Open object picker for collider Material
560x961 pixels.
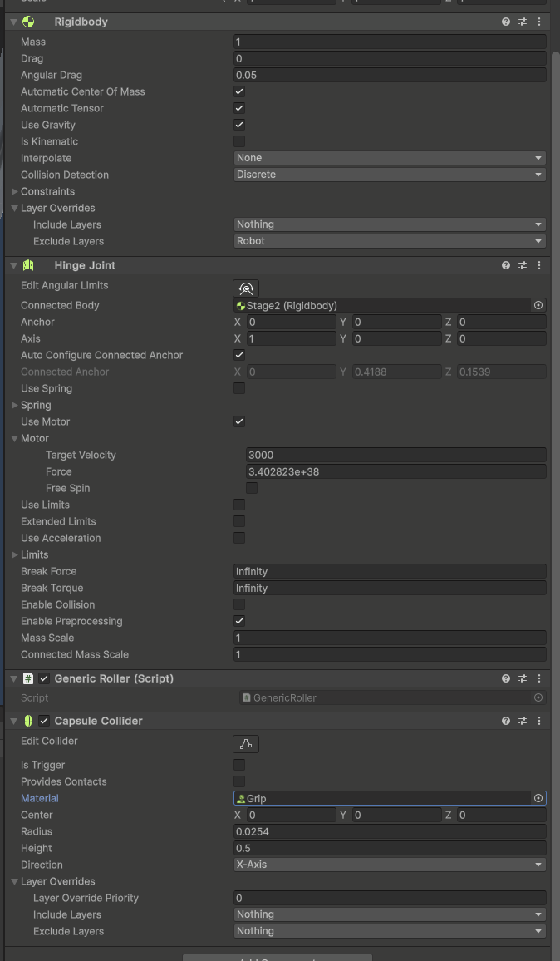click(538, 798)
